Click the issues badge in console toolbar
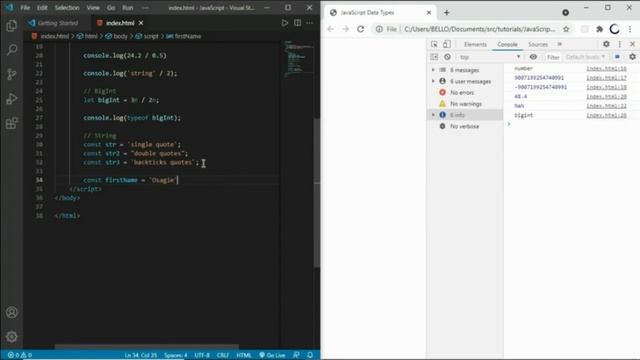Image resolution: width=640 pixels, height=360 pixels. [x=618, y=57]
